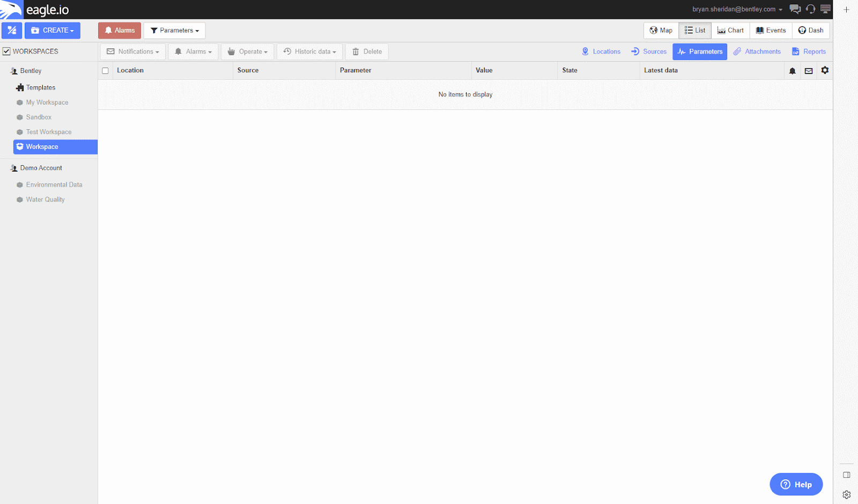Expand the Notifications dropdown
The height and width of the screenshot is (504, 858).
pyautogui.click(x=132, y=51)
